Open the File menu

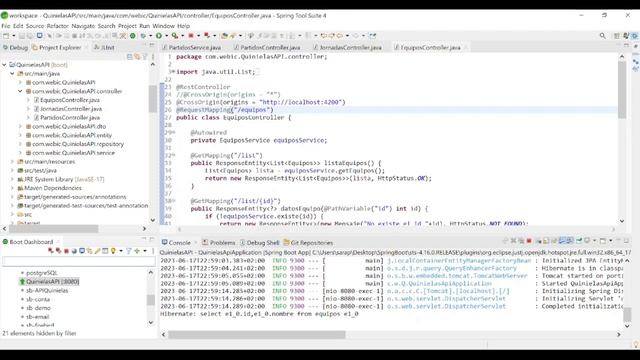(6, 26)
